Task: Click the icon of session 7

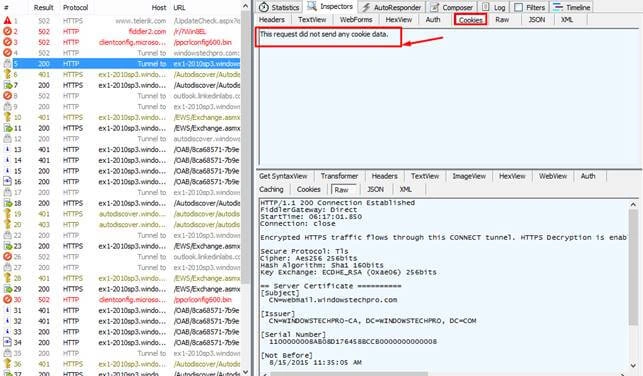Action: click(x=7, y=85)
